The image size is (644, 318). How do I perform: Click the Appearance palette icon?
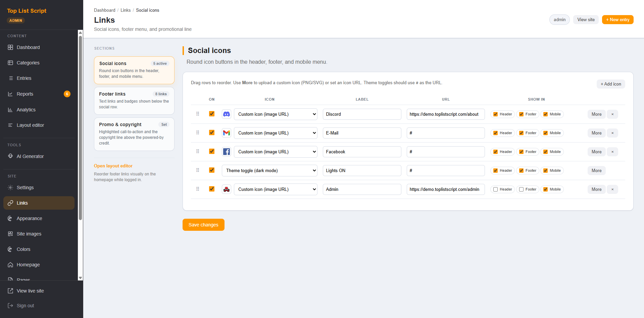coord(10,218)
